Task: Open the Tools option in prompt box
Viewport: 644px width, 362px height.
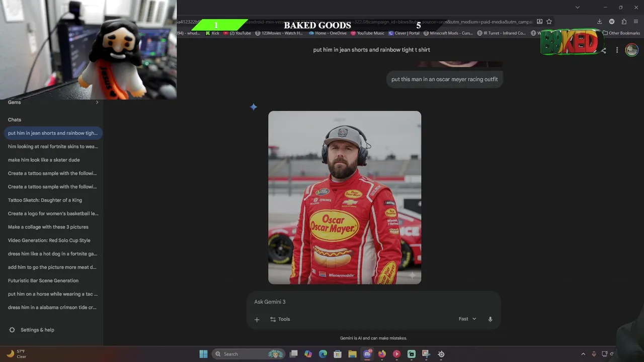Action: tap(280, 319)
